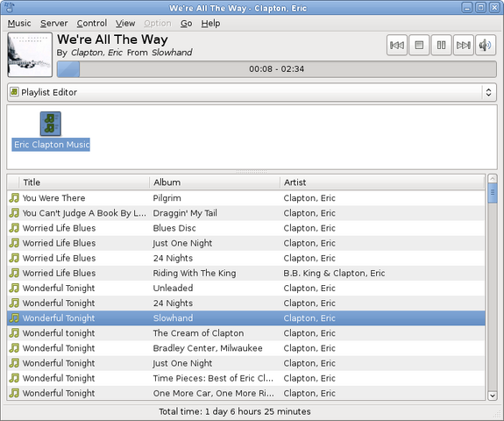
Task: Click note icon of One More Car row
Action: click(x=14, y=393)
